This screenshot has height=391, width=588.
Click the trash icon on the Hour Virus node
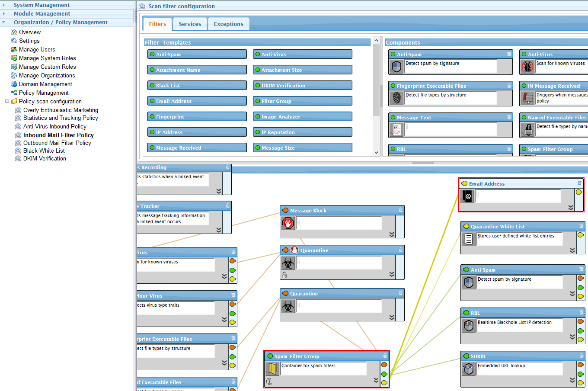(x=233, y=295)
